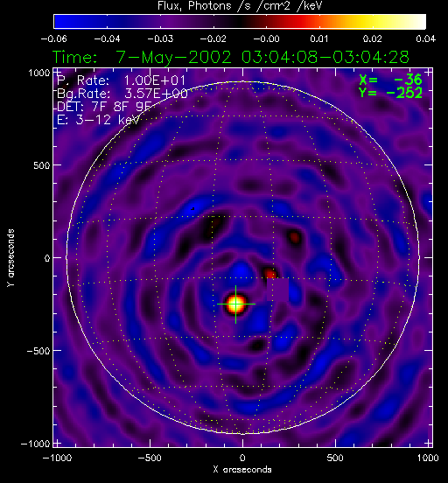Click the Y= -252 coordinate readout
The width and height of the screenshot is (448, 483).
390,93
